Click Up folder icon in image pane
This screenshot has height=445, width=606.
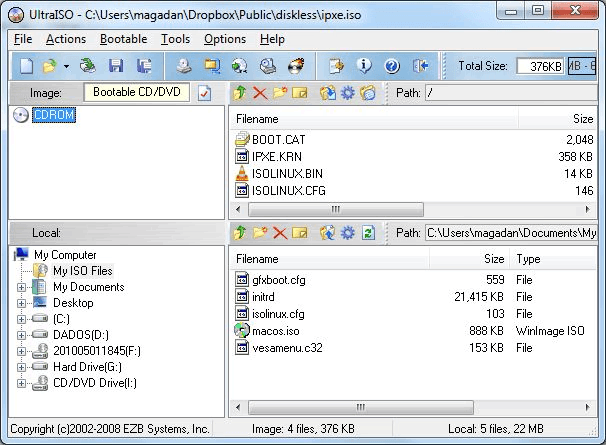tap(240, 93)
